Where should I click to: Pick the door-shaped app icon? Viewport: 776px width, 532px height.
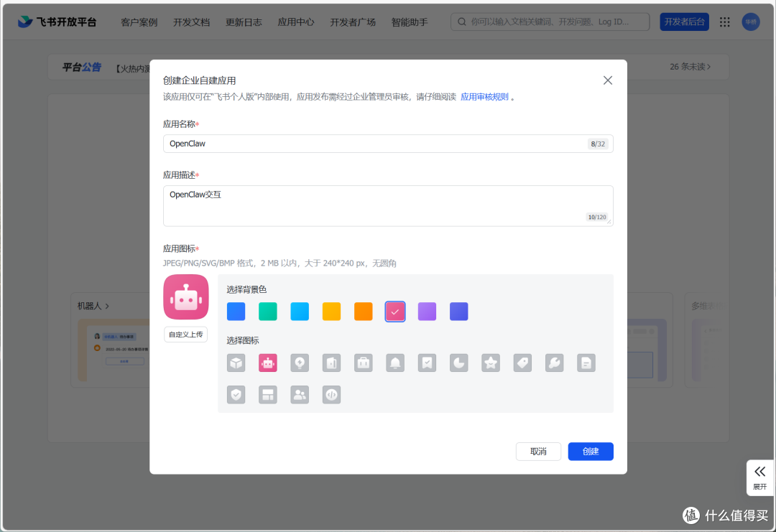[331, 363]
